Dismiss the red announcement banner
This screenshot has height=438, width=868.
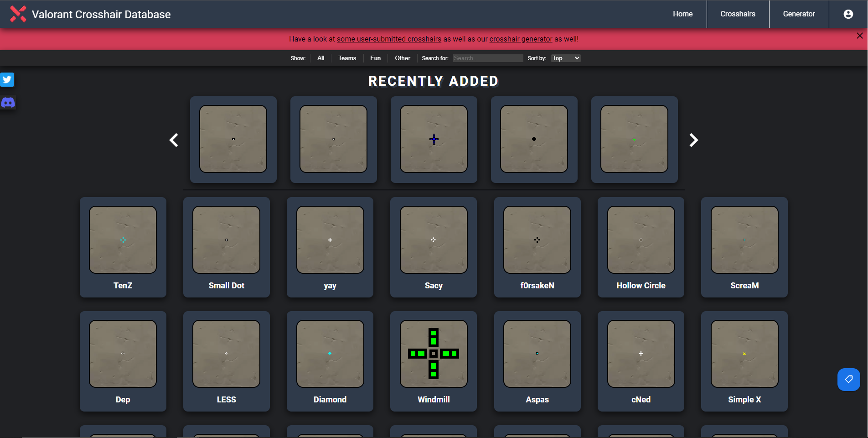click(859, 36)
